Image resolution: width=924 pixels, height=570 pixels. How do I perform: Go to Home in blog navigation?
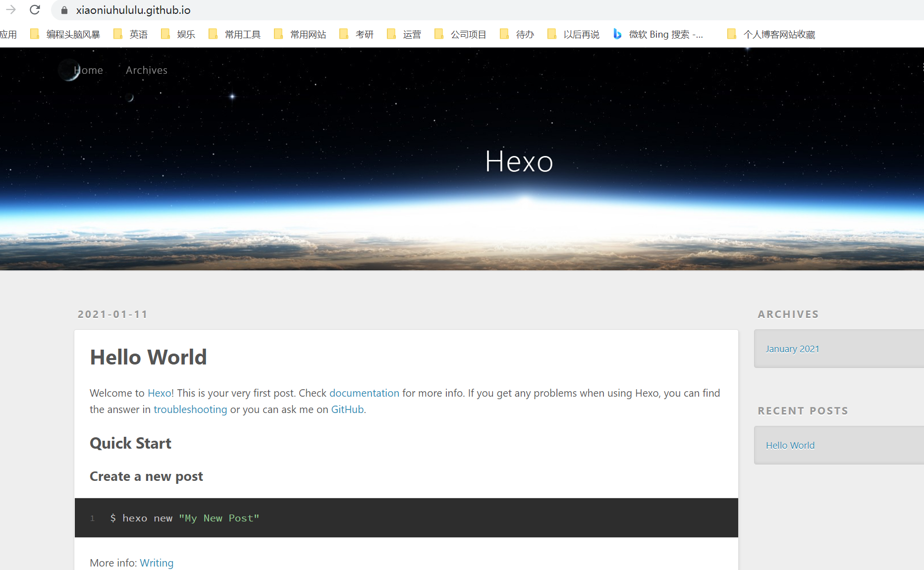pyautogui.click(x=88, y=70)
